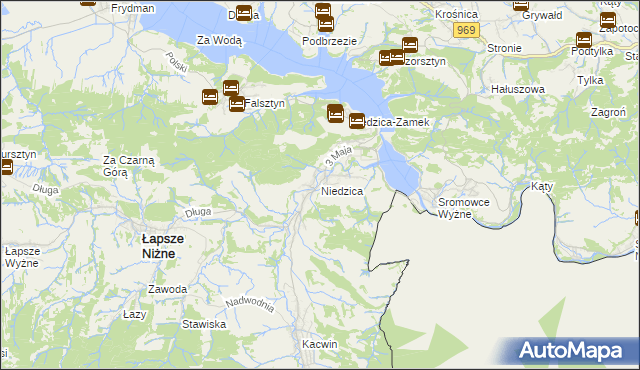Click the Podtylka label
Image resolution: width=640 pixels, height=370 pixels.
point(592,51)
